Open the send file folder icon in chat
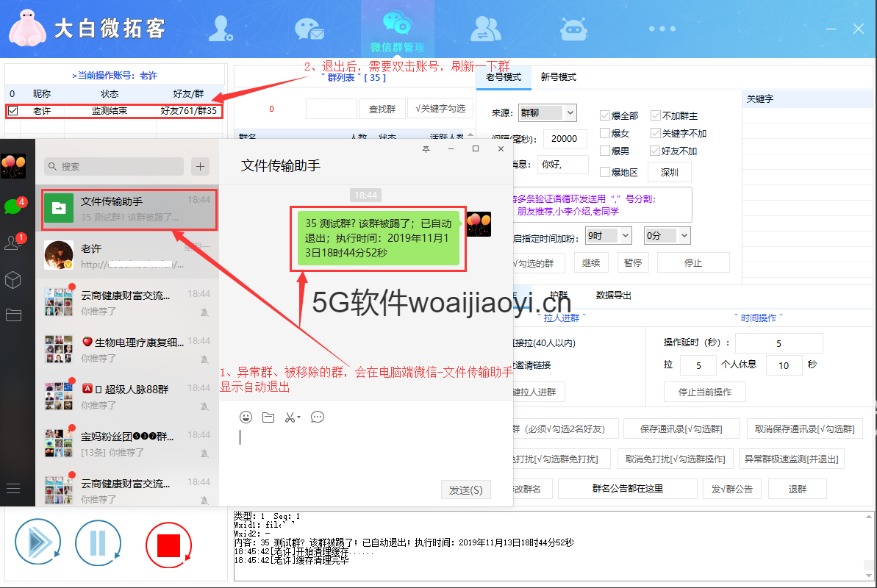The width and height of the screenshot is (877, 588). pos(268,417)
